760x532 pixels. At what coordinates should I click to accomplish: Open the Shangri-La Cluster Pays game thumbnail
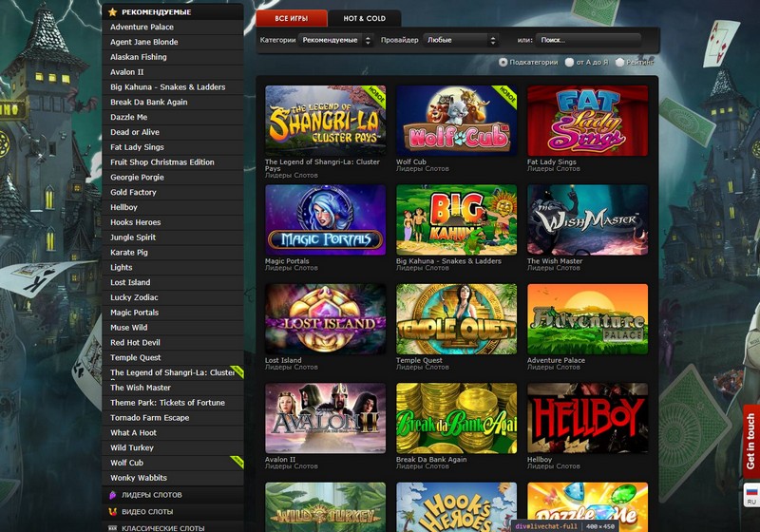(x=325, y=122)
